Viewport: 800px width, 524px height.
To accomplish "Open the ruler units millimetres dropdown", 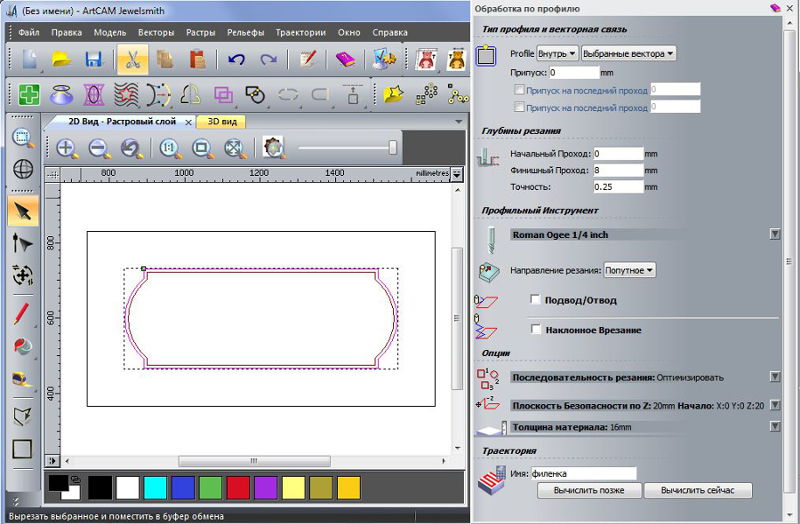I will (x=457, y=174).
